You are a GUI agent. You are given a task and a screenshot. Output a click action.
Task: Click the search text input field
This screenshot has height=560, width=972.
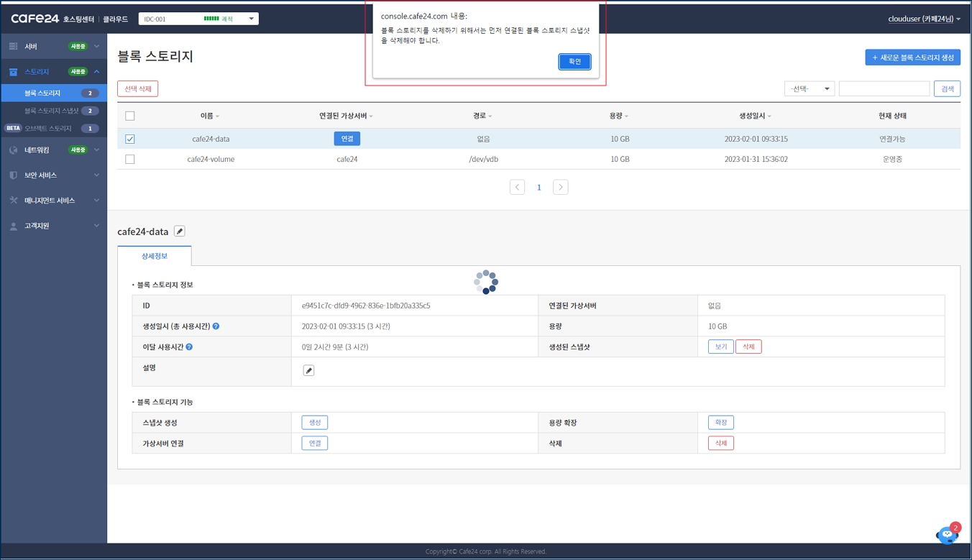pyautogui.click(x=884, y=88)
